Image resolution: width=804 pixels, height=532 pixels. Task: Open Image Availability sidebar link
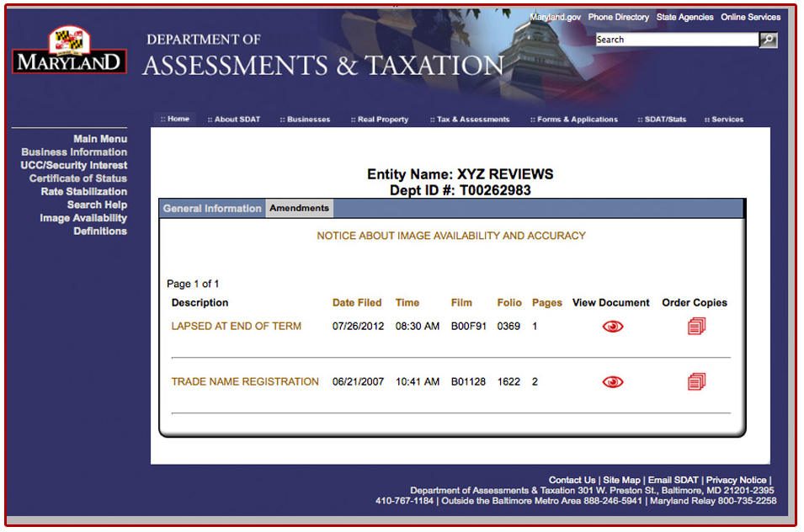[83, 218]
